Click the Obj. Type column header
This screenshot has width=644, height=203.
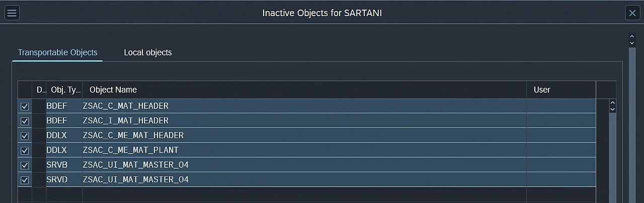tap(64, 90)
